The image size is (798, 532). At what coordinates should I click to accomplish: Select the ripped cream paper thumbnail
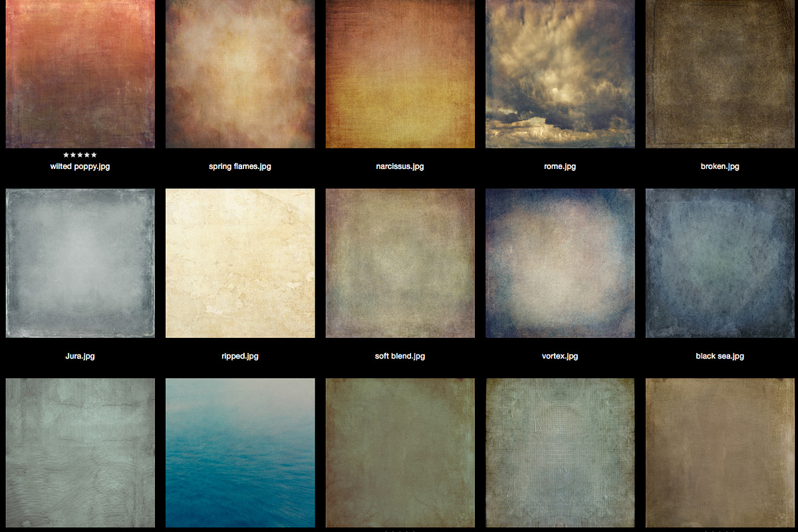tap(240, 263)
